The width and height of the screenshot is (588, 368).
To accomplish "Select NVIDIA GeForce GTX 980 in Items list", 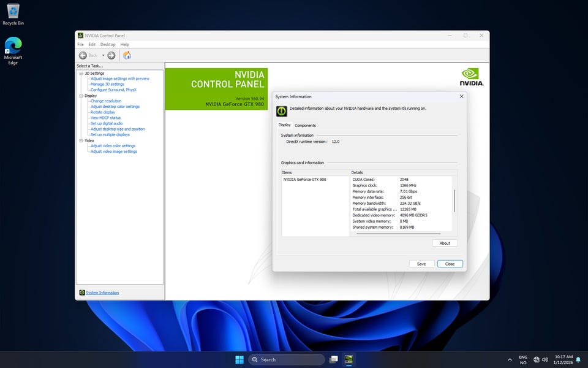I will tap(304, 180).
